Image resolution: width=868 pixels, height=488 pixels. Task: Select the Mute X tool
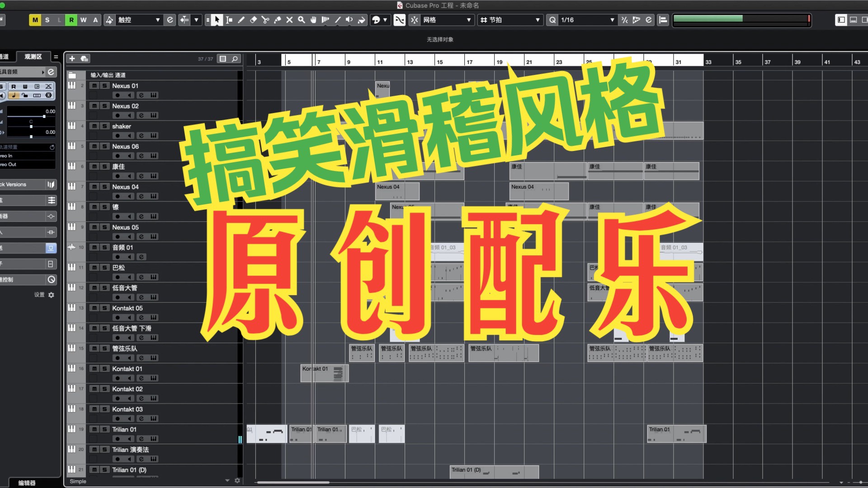coord(289,20)
